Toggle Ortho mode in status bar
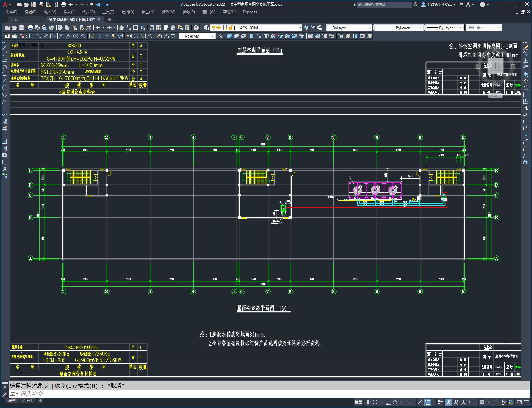Screen dimensions: 532x408 pos(388,402)
